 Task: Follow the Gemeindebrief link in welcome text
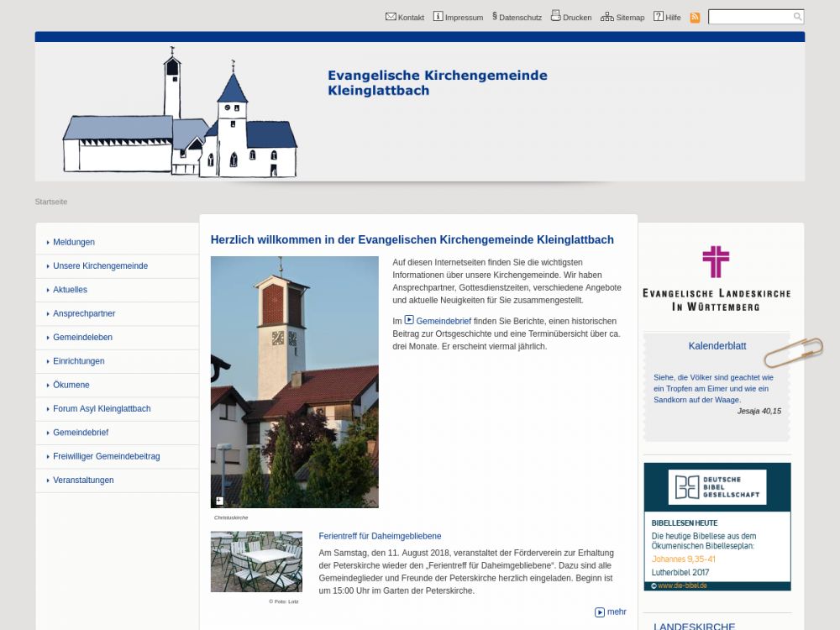tap(444, 321)
